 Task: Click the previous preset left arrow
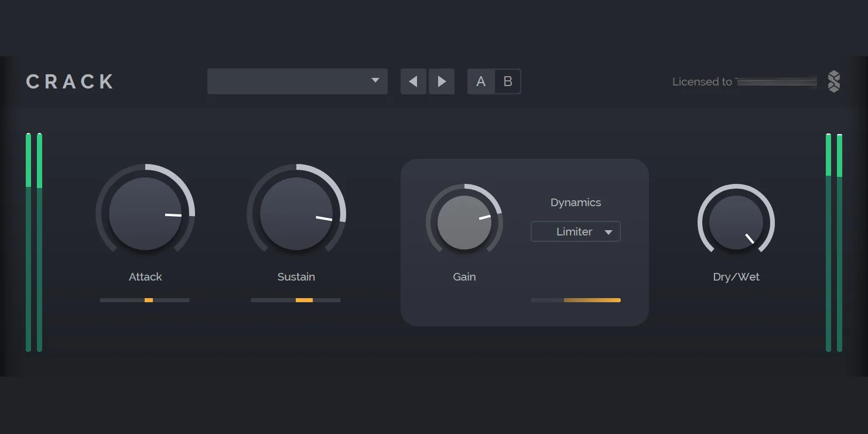pyautogui.click(x=413, y=81)
